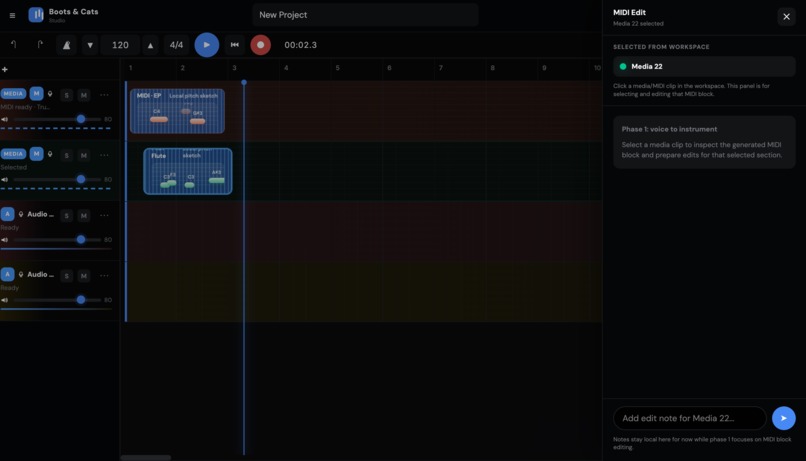Increase tempo with the up arrow
This screenshot has height=461, width=806.
click(x=150, y=45)
